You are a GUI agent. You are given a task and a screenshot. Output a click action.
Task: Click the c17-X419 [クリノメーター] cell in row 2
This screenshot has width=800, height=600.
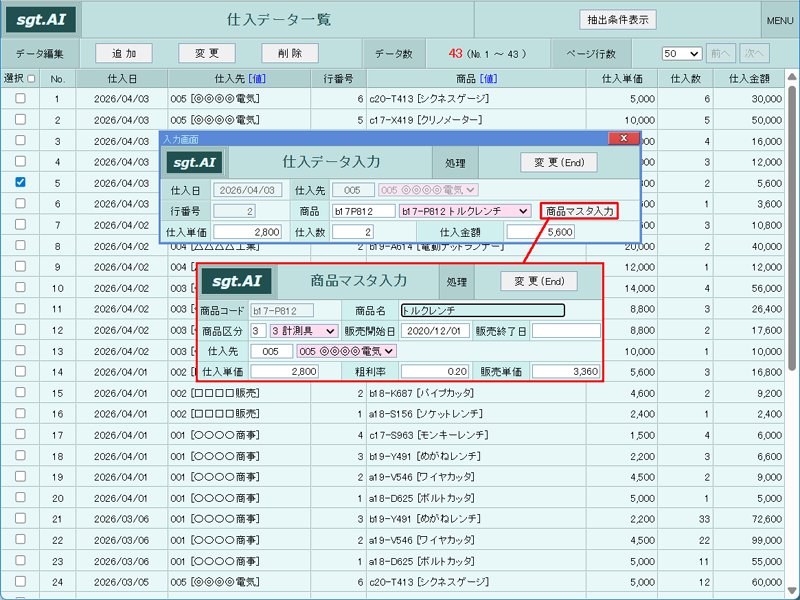(476, 120)
